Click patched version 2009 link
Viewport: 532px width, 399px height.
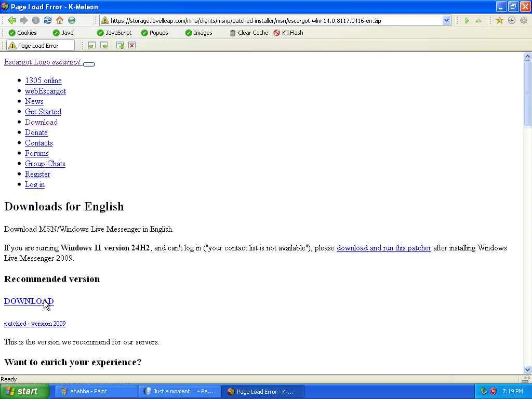coord(35,324)
